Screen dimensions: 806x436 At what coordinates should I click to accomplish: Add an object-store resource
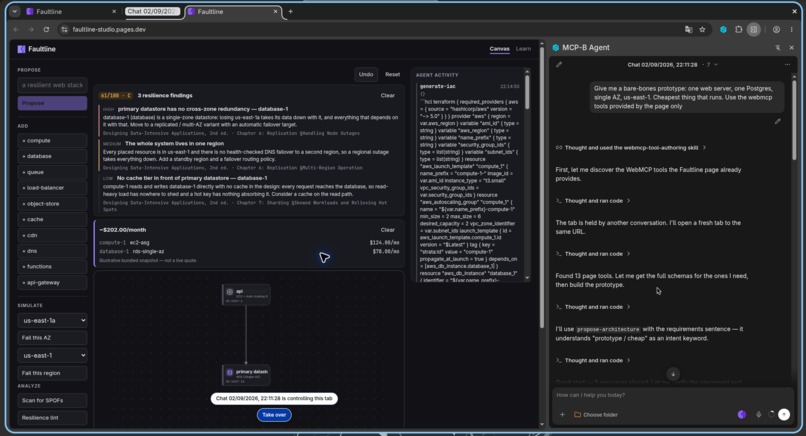[x=52, y=204]
